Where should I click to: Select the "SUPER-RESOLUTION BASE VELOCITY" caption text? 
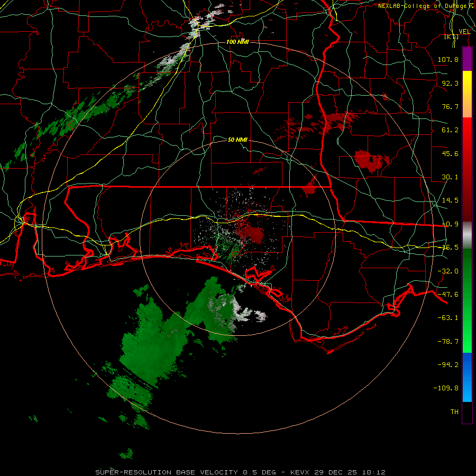[167, 472]
